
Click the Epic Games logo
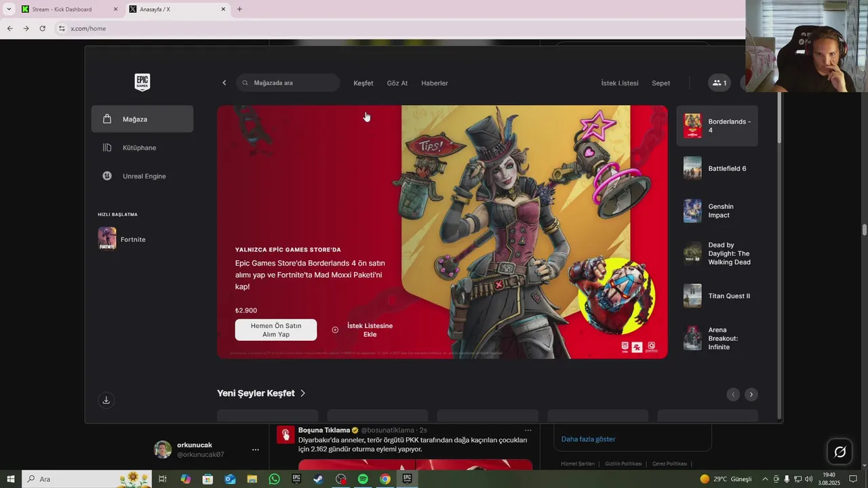142,82
